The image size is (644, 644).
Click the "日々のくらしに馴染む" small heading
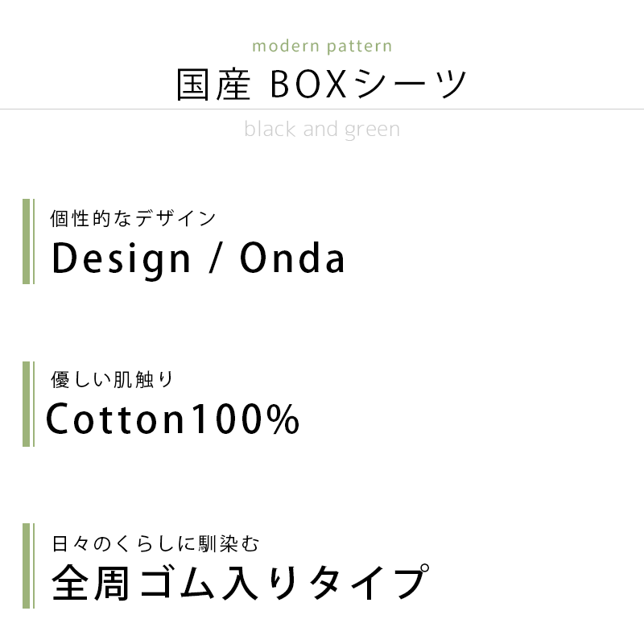[155, 543]
